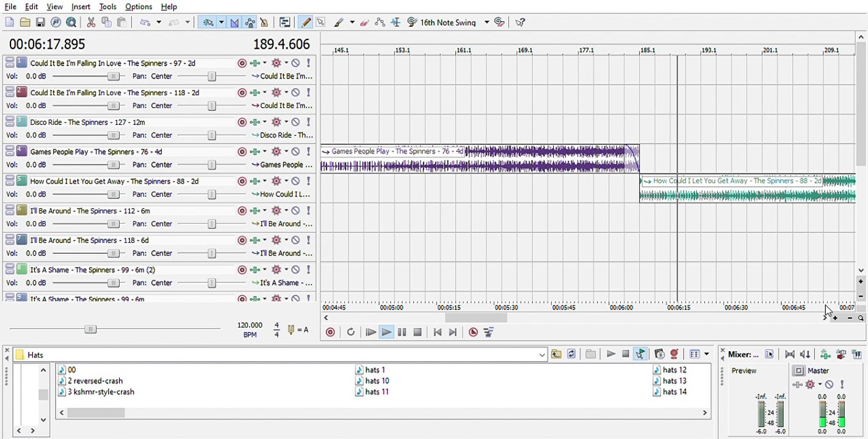Click the How Could I Let You Get Away clip

[748, 188]
